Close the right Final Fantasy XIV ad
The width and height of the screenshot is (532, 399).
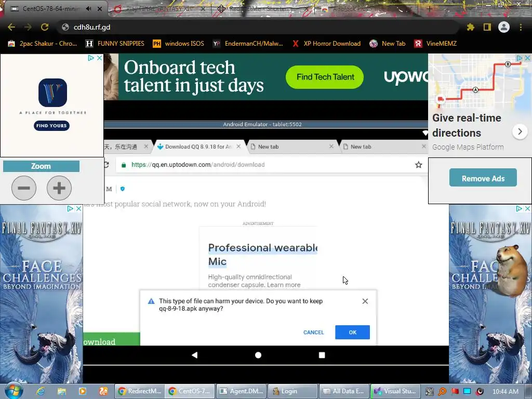click(x=528, y=209)
